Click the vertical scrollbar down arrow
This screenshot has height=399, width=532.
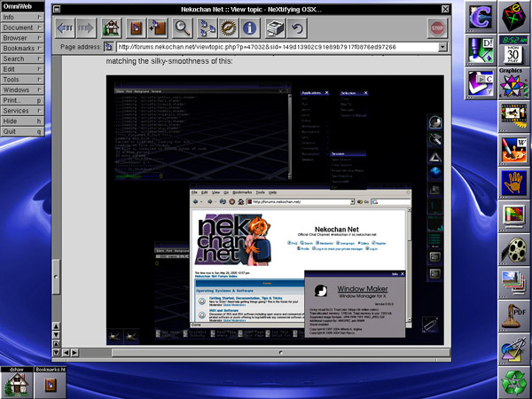[57, 335]
